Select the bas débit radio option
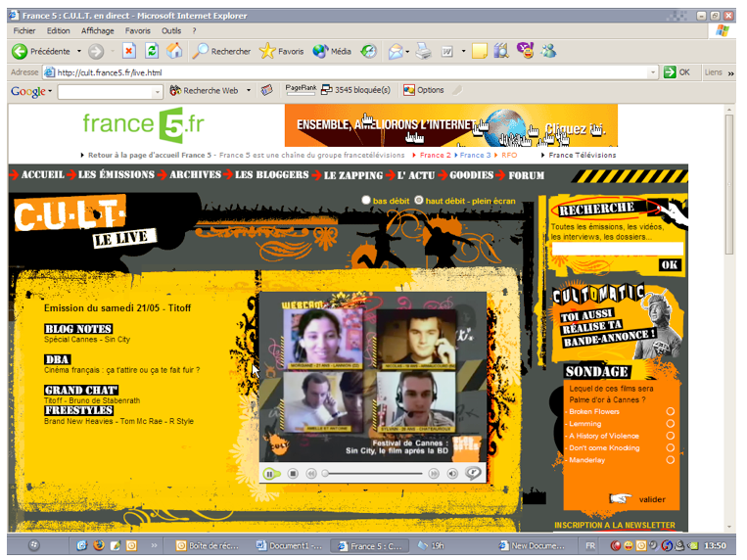The width and height of the screenshot is (747, 560). (366, 200)
